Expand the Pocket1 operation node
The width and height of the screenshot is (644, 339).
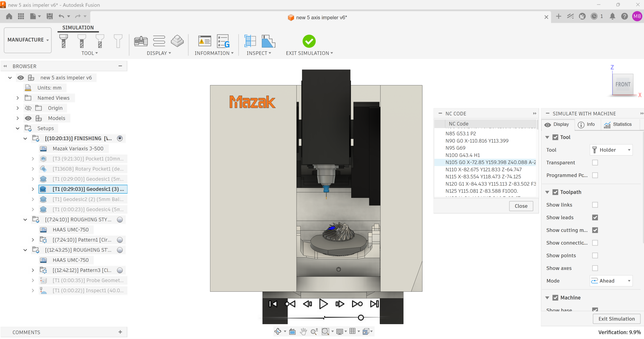coord(33,159)
